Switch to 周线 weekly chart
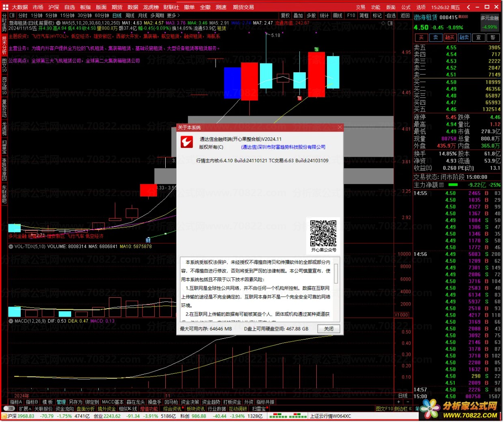The width and height of the screenshot is (504, 422). point(130,15)
